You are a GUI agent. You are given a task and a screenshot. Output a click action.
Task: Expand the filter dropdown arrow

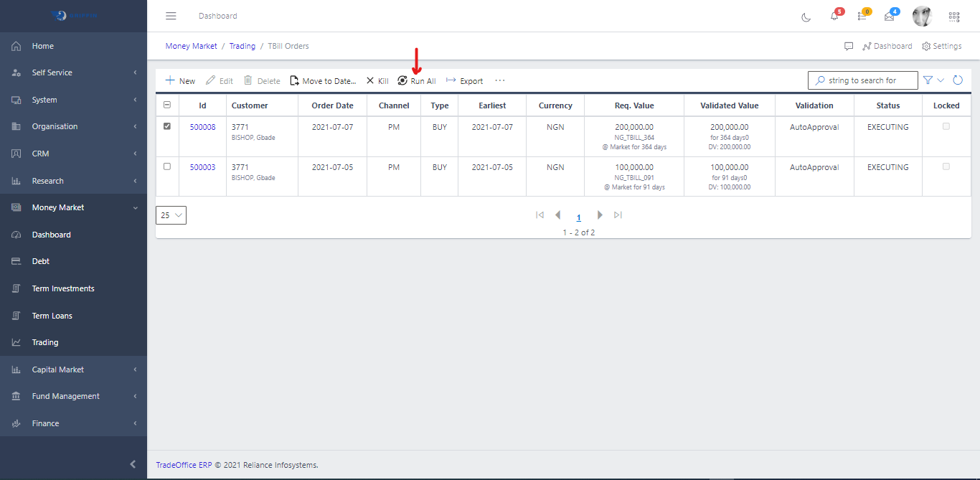point(941,80)
